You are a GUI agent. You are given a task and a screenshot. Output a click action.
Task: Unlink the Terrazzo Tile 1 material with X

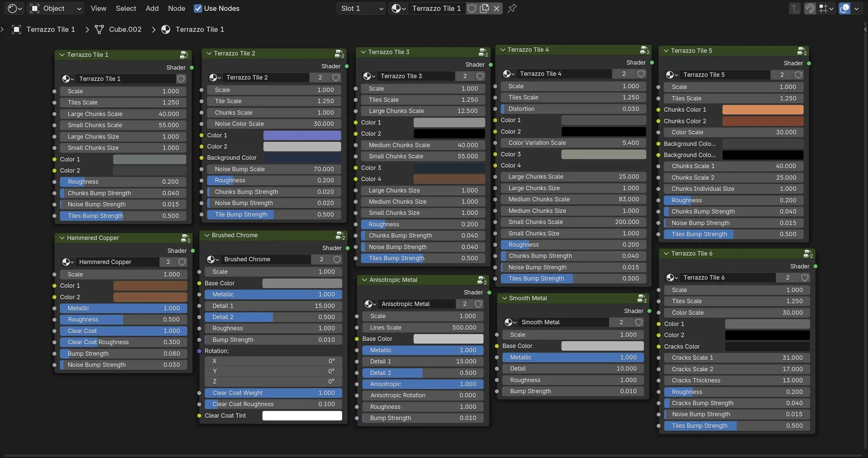coord(496,8)
